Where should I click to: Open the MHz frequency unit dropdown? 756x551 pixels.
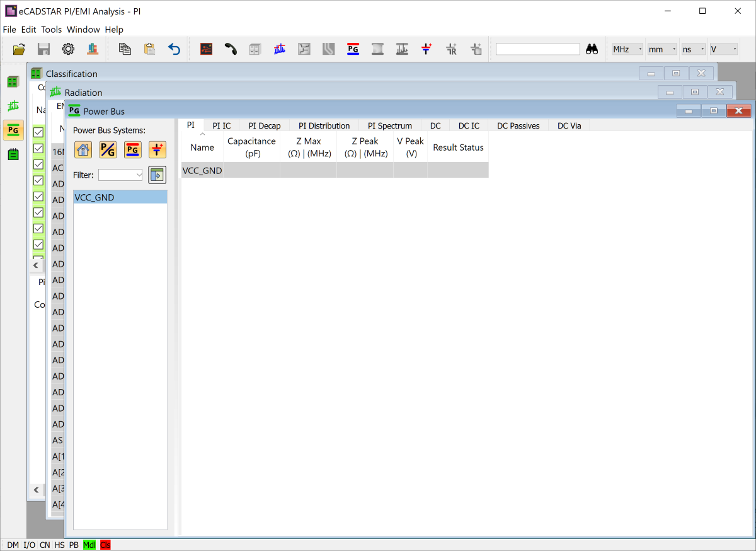627,49
